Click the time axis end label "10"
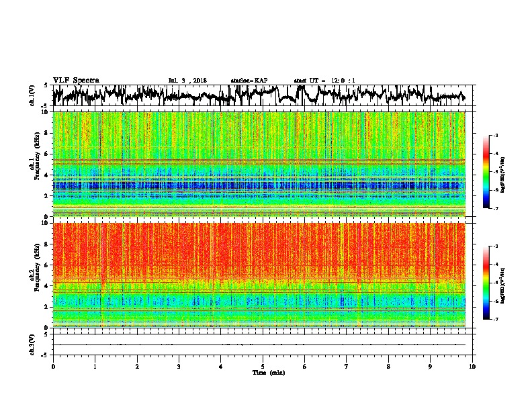The image size is (532, 411). pos(472,367)
